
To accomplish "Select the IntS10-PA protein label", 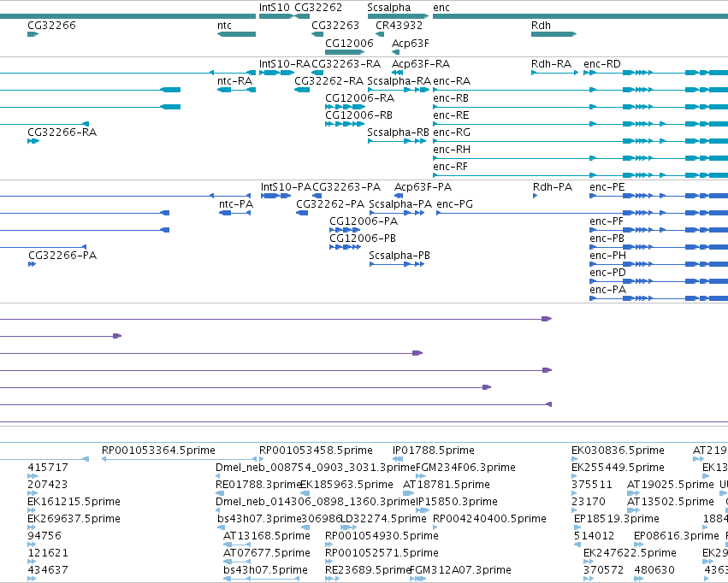I will 286,187.
